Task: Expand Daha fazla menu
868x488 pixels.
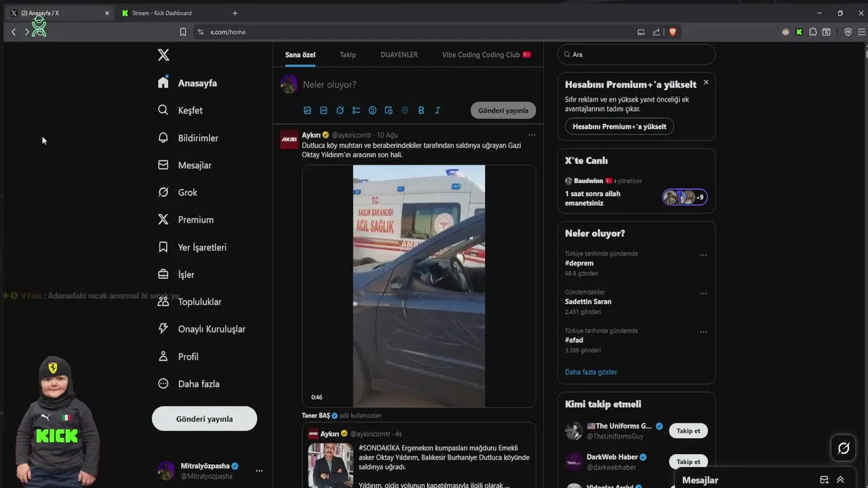Action: [188, 384]
